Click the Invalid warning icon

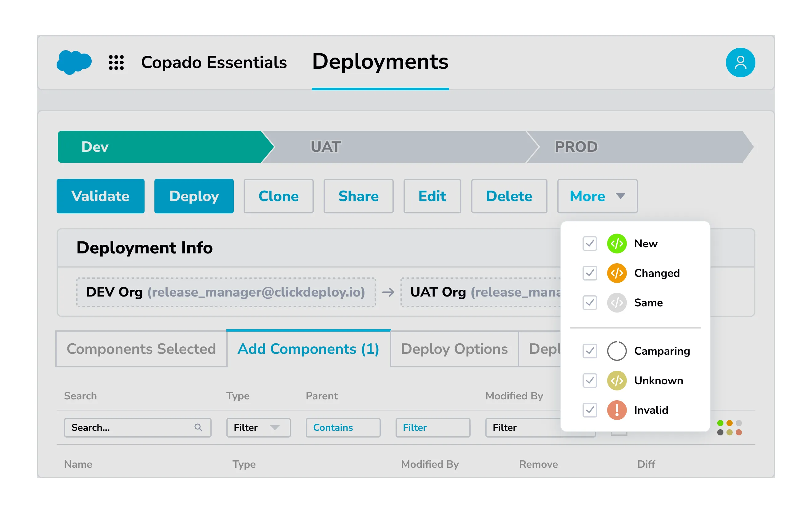pos(616,410)
